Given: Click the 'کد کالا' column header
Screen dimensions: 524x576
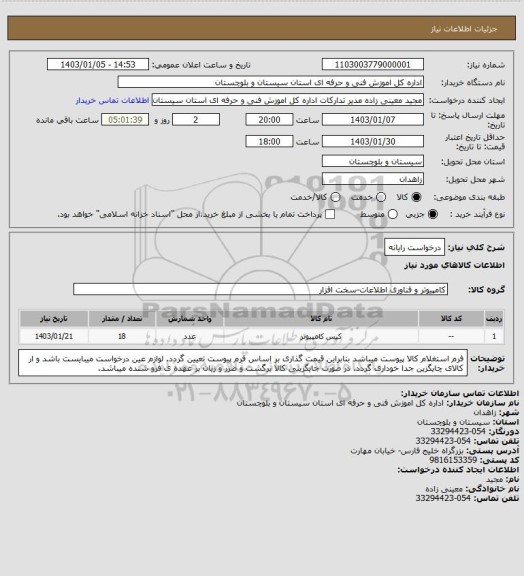Looking at the screenshot, I should [x=451, y=318].
